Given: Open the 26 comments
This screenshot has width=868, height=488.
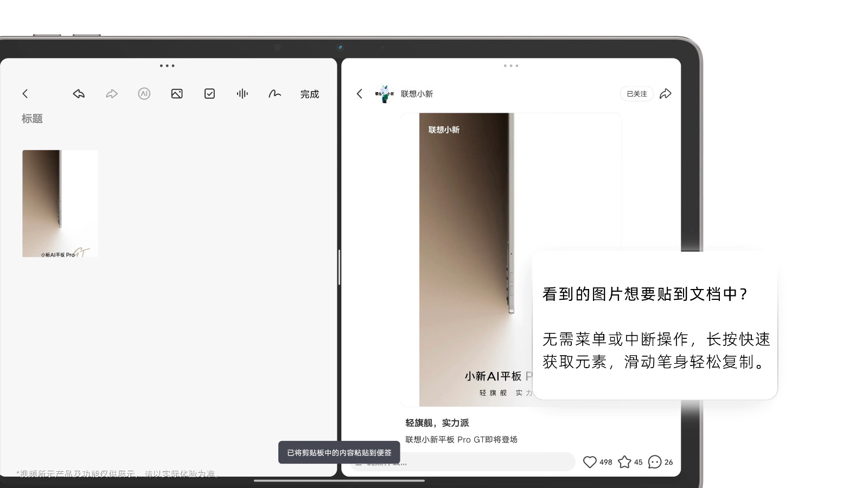Looking at the screenshot, I should click(655, 462).
